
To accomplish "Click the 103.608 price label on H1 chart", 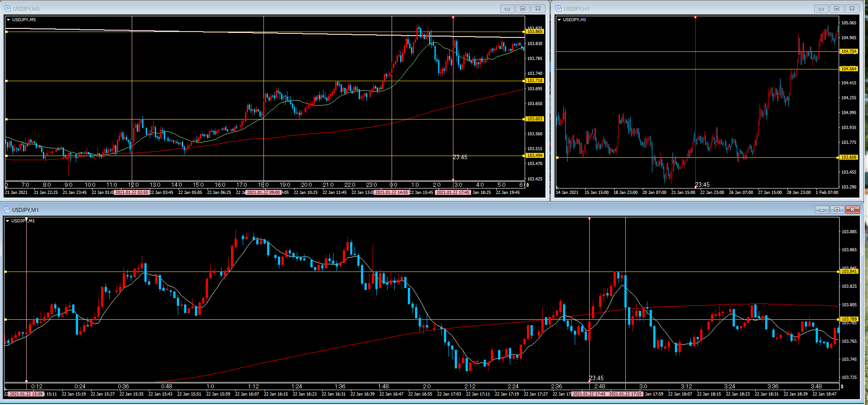I will pyautogui.click(x=848, y=157).
